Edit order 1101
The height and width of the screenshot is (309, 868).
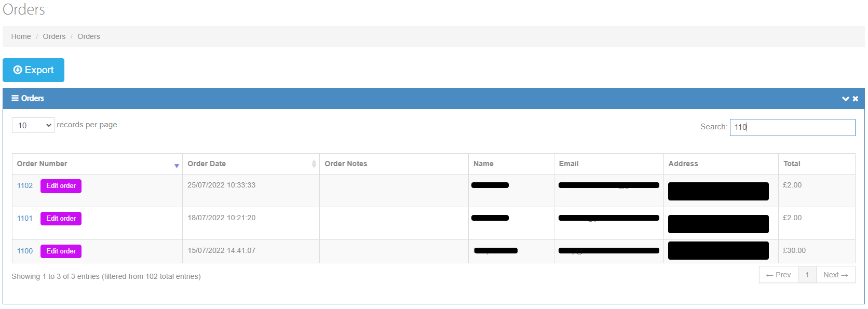pyautogui.click(x=61, y=219)
